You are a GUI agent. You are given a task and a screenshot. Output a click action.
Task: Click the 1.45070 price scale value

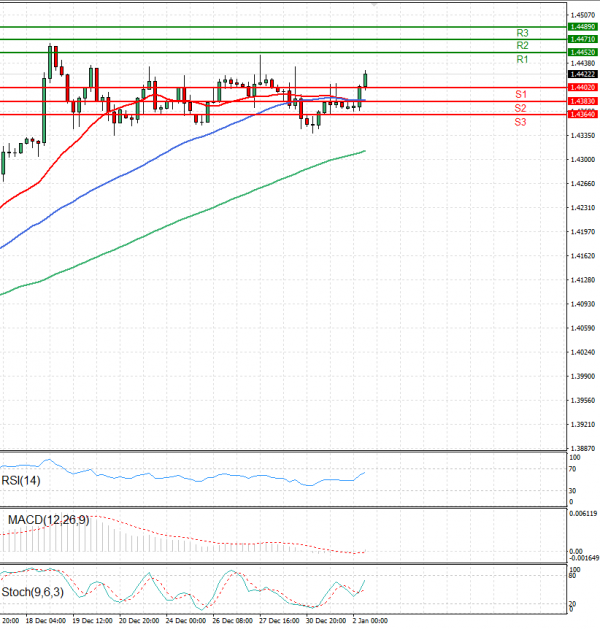pos(583,15)
